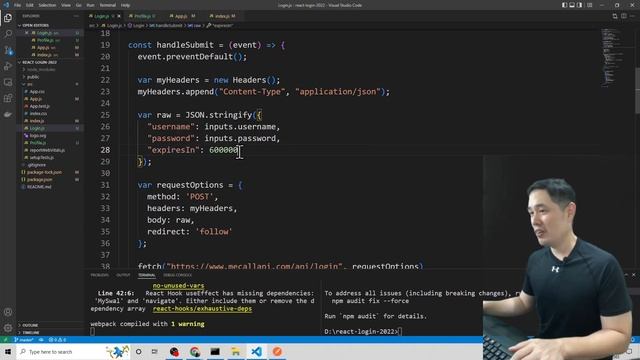Switch to the Problems panel tab

tap(100, 275)
